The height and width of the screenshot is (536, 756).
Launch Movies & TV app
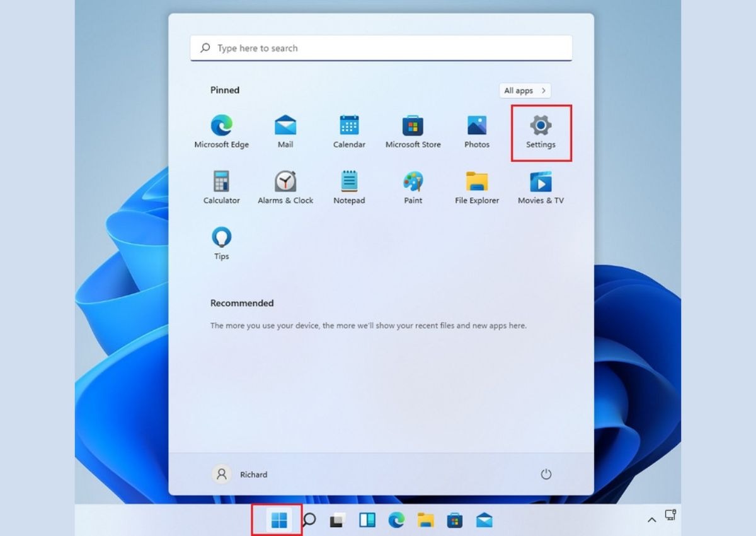[x=541, y=188]
